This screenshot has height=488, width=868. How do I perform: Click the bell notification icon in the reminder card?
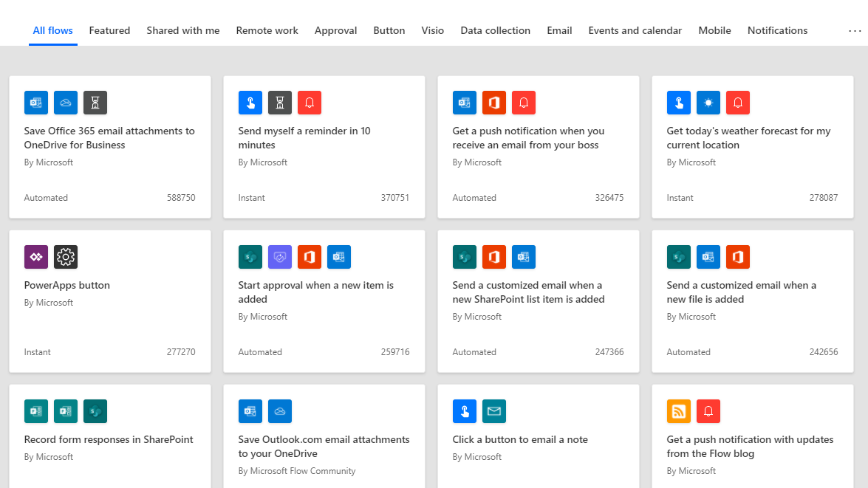(310, 103)
